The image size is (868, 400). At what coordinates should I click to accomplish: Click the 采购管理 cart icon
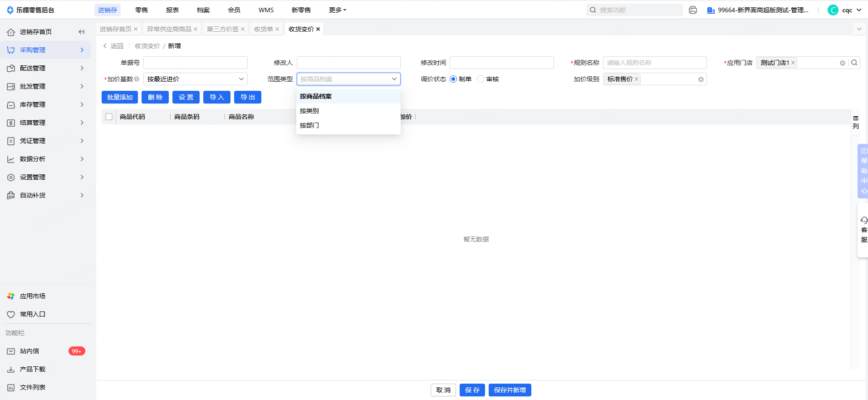[x=11, y=50]
